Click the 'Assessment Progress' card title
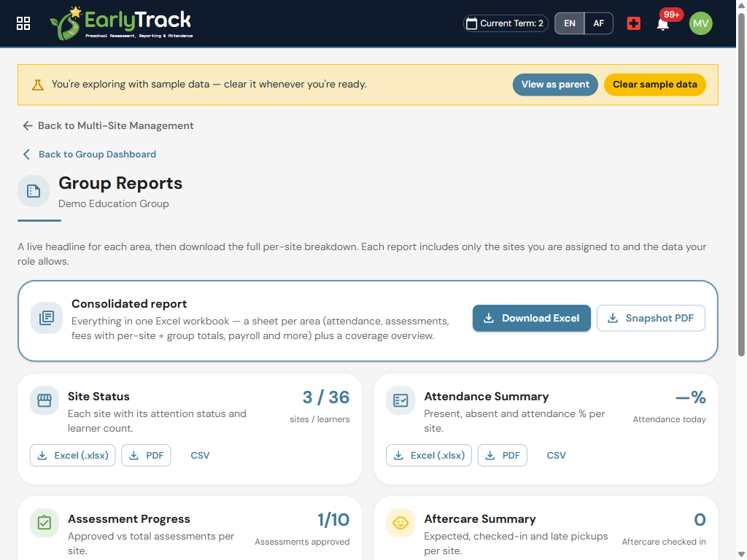This screenshot has height=560, width=747. [x=129, y=519]
